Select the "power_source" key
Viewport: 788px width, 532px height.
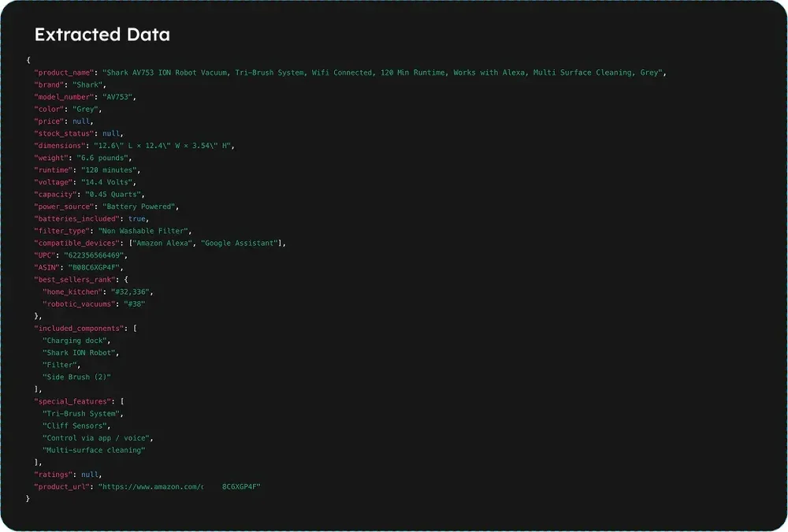tap(64, 206)
